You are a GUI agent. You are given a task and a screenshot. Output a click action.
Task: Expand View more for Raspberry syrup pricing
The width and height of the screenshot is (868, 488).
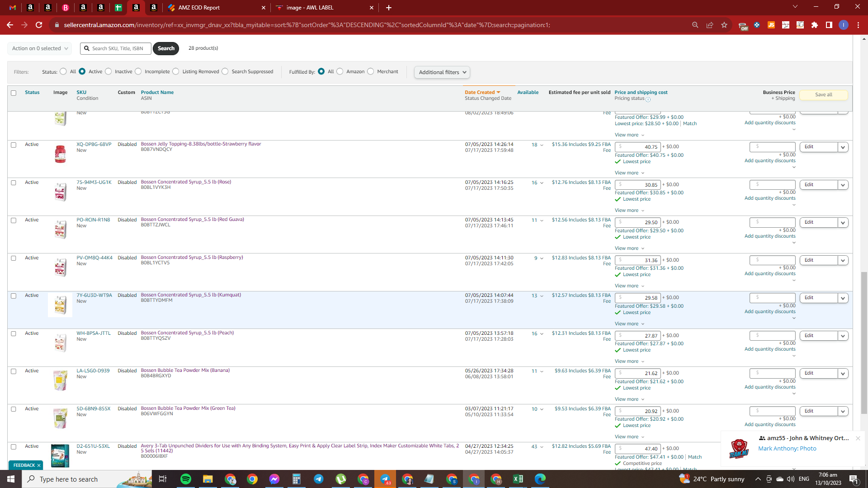(x=629, y=286)
